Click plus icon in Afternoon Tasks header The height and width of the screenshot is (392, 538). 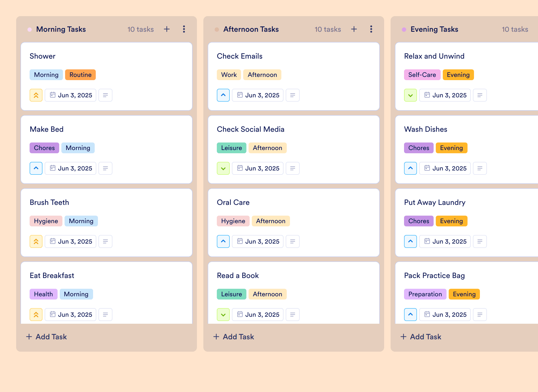click(354, 29)
